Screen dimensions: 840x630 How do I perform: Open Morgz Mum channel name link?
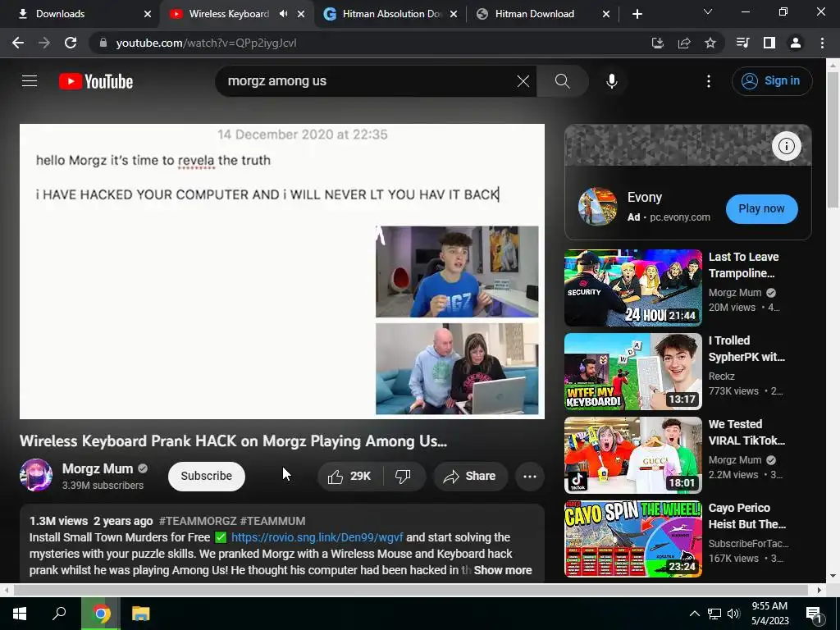98,468
